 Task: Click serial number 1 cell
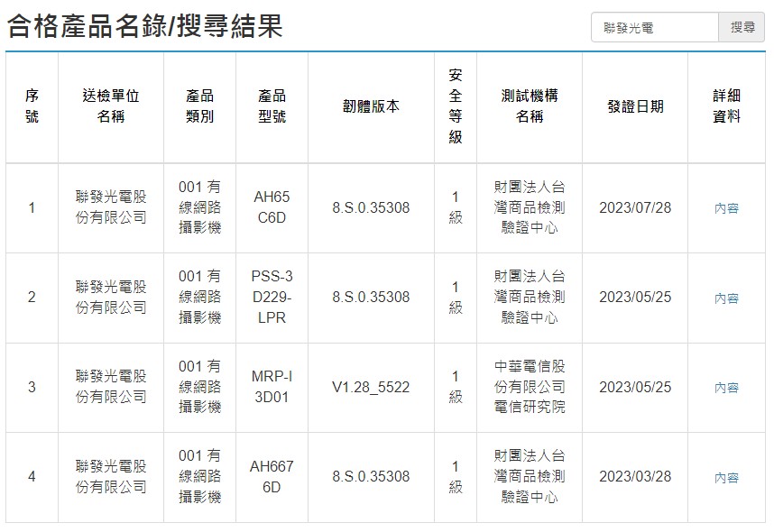click(32, 207)
